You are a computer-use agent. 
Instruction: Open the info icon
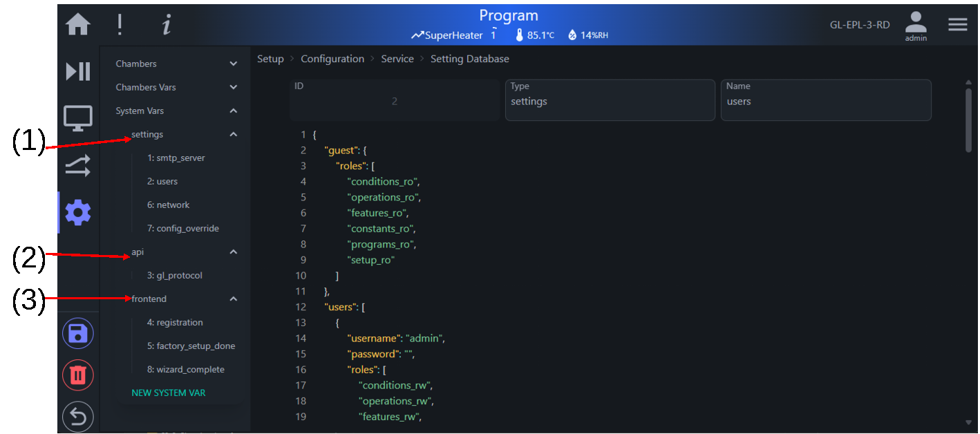[167, 25]
